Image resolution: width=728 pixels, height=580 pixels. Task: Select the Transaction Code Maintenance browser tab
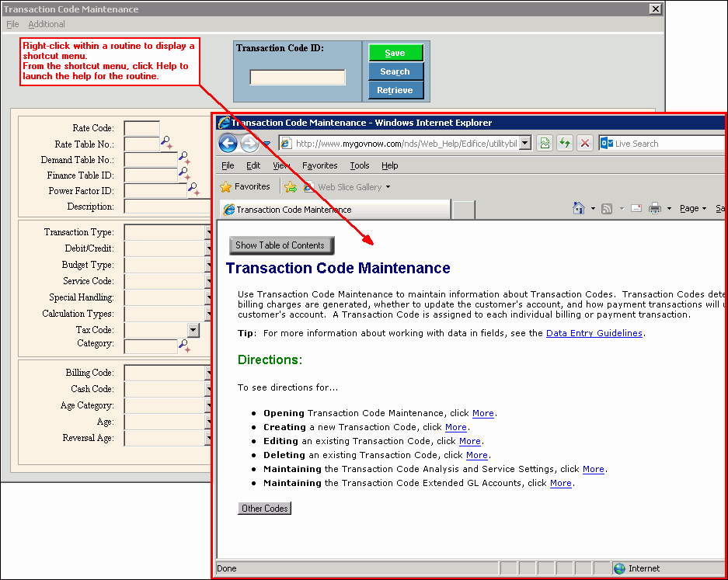[334, 210]
